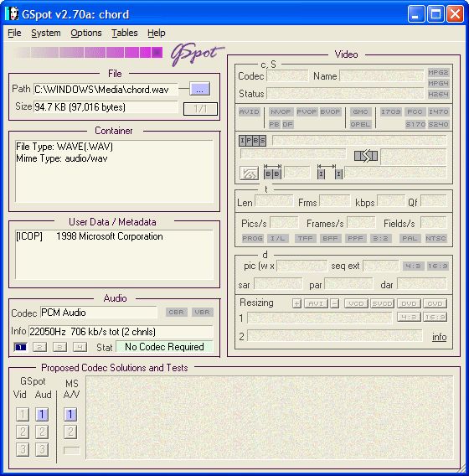The height and width of the screenshot is (476, 469).
Task: Click the VBR indicator in Audio
Action: click(203, 312)
